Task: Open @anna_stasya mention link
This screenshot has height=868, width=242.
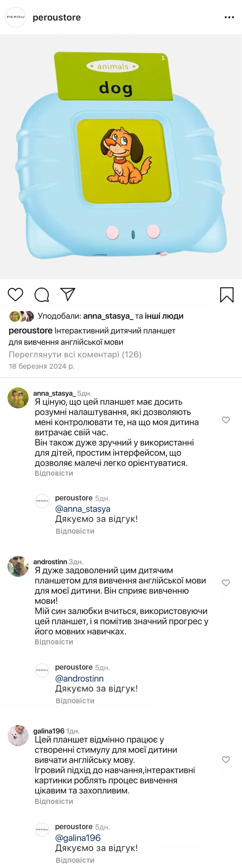Action: click(82, 509)
